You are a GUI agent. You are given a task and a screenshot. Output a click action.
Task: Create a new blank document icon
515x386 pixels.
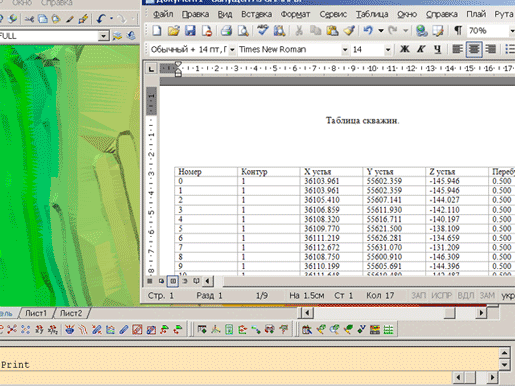point(157,31)
